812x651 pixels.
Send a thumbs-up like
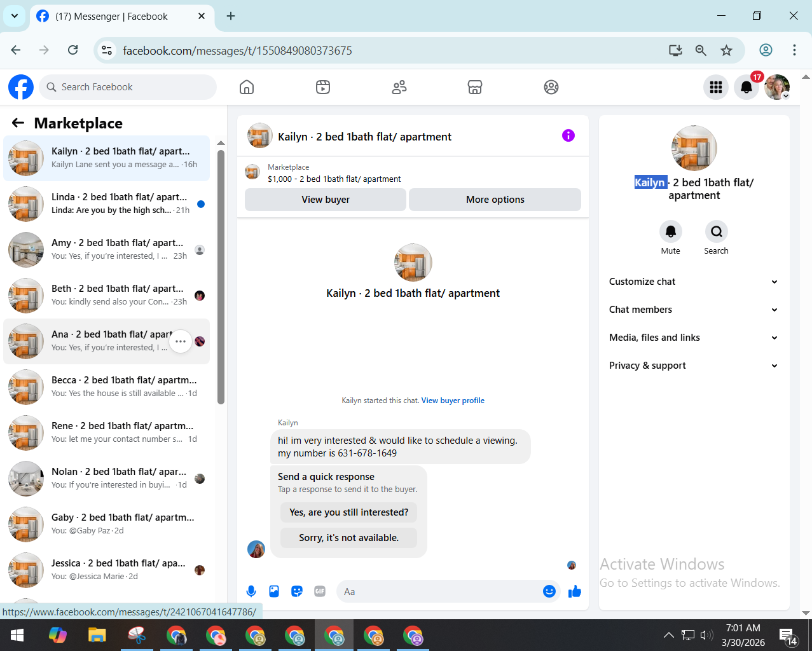pyautogui.click(x=575, y=591)
